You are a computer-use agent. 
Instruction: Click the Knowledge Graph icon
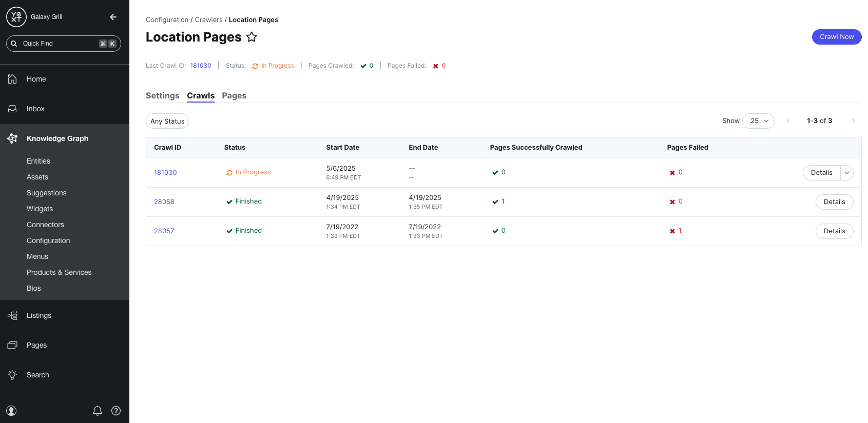click(x=12, y=138)
